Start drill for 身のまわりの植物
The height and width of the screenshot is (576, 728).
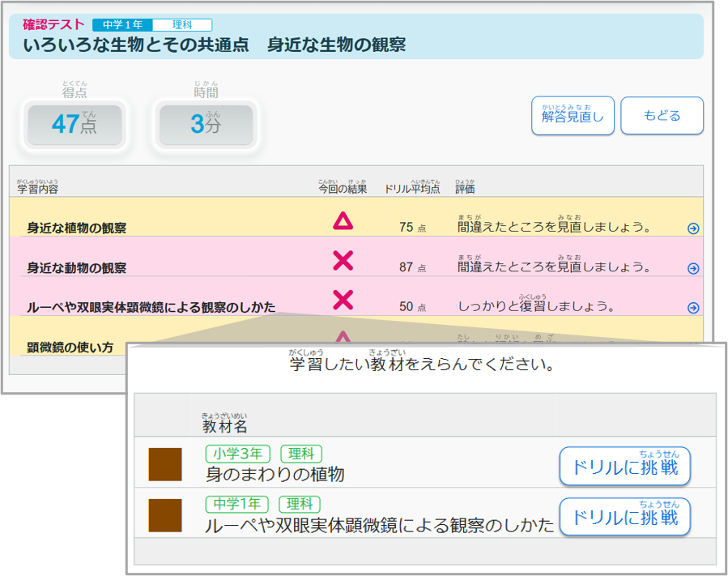tap(624, 467)
